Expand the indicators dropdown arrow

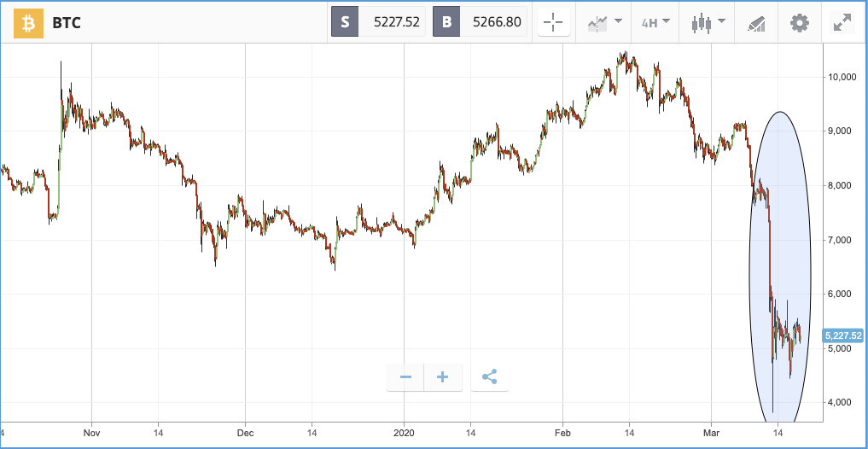click(x=618, y=21)
